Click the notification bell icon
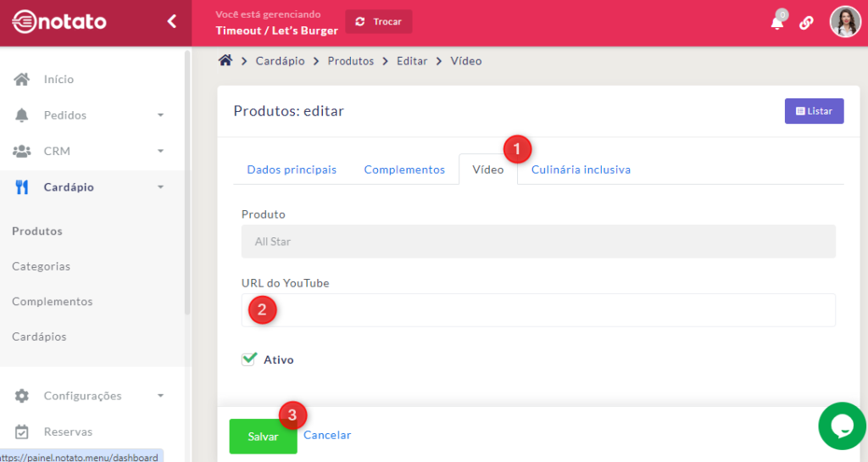 click(776, 23)
